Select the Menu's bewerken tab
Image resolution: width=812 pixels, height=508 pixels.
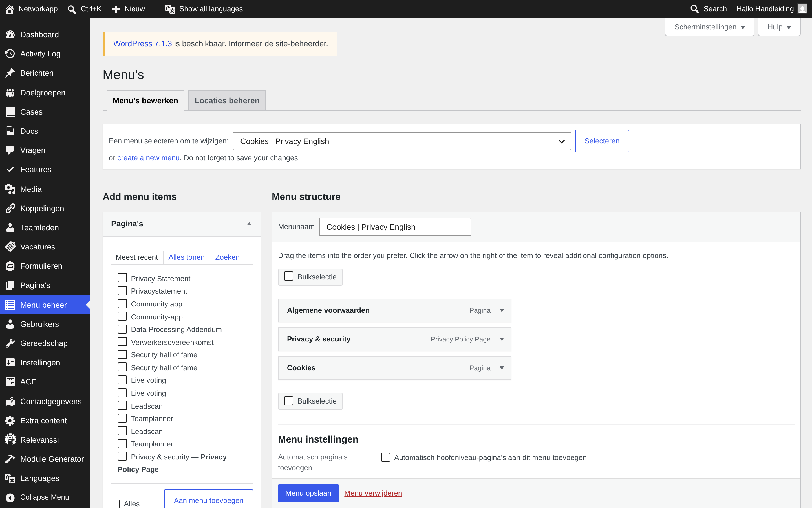click(x=145, y=100)
